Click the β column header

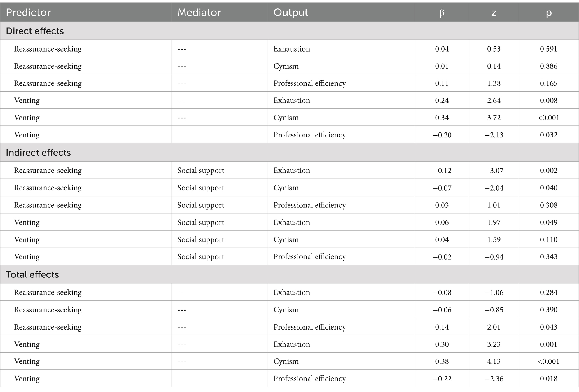point(442,13)
